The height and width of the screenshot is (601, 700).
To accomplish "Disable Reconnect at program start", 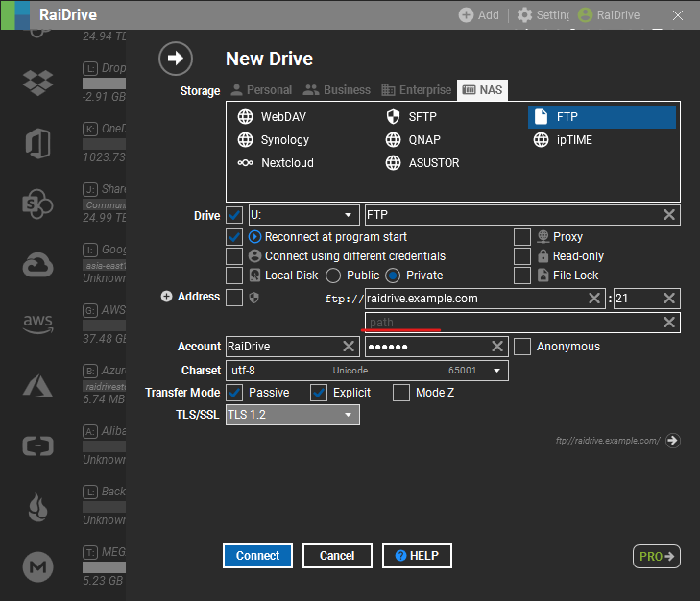I will [234, 237].
